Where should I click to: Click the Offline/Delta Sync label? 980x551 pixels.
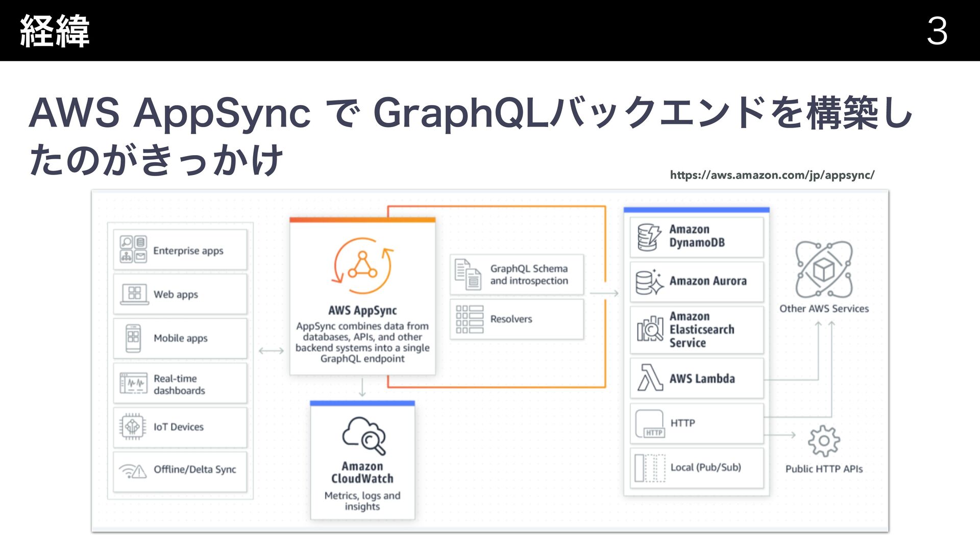[x=195, y=469]
